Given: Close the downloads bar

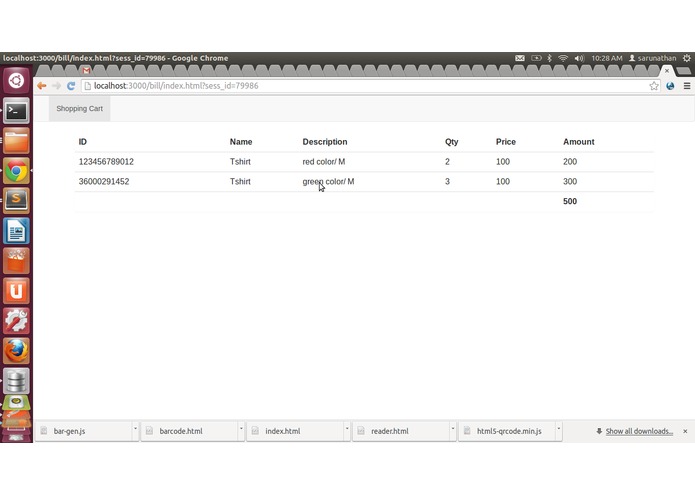Looking at the screenshot, I should pos(685,431).
